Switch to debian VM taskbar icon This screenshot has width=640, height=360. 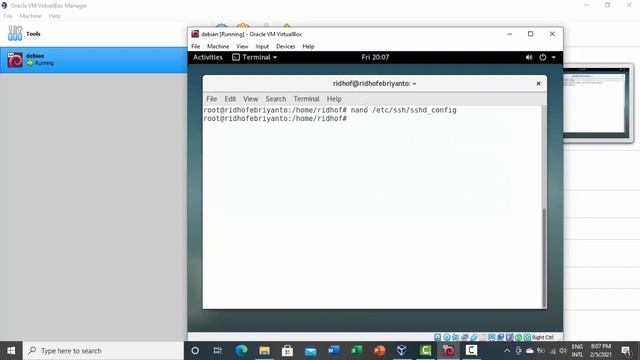point(448,350)
